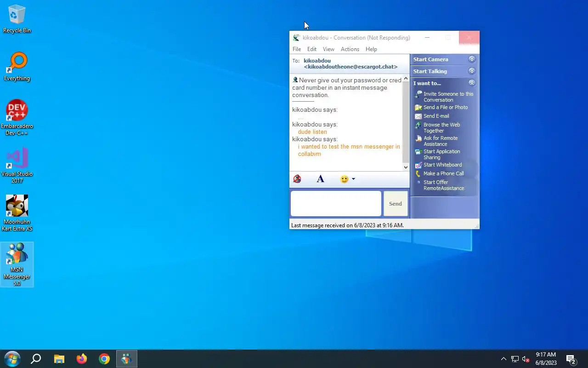Open the Help menu

pos(371,49)
